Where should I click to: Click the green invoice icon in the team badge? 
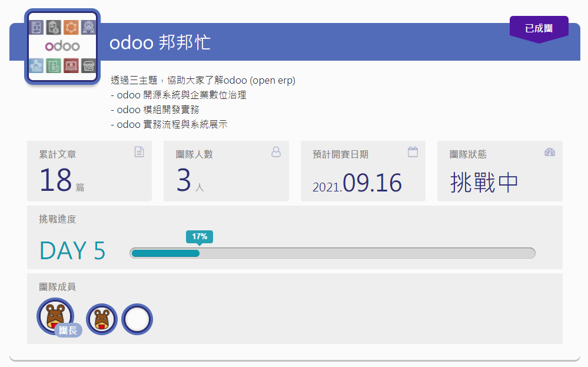click(x=53, y=65)
